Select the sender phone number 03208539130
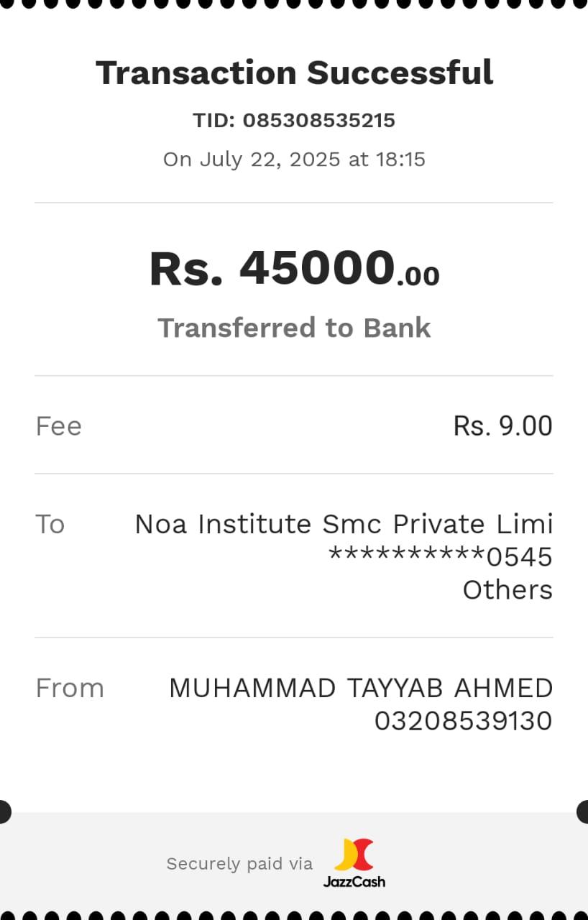Screen dimensions: 588x920 pos(463,721)
